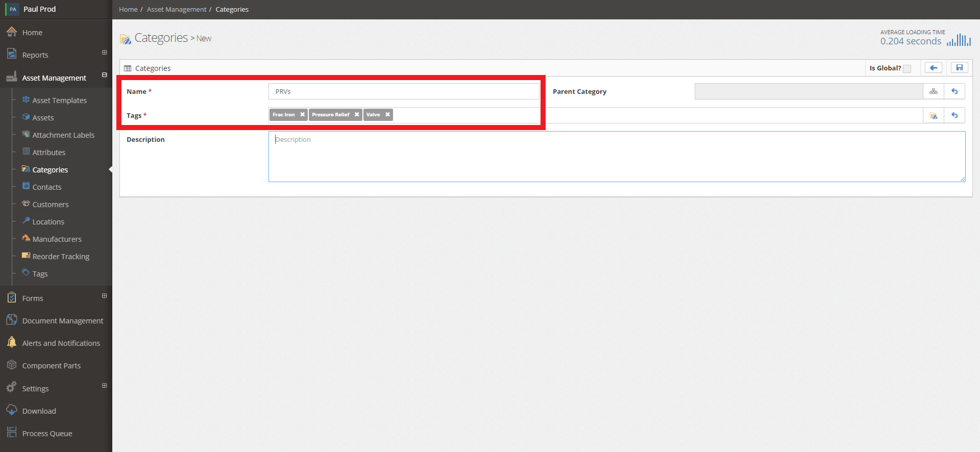Screen dimensions: 980x452
Task: Open the Parent Category hierarchy picker icon
Action: [x=933, y=91]
